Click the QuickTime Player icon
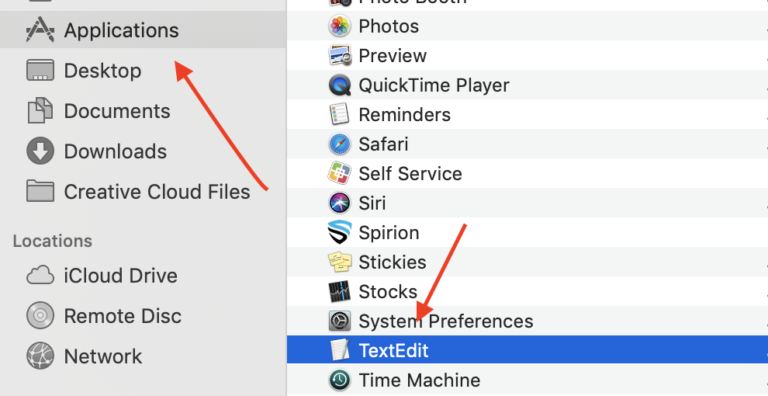This screenshot has height=396, width=768. (339, 85)
